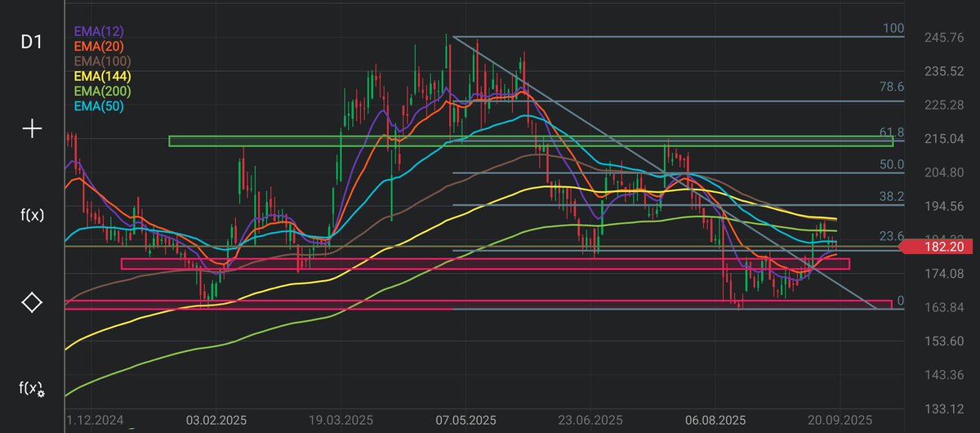Click the 19.03.2025 date axis label

(x=341, y=421)
